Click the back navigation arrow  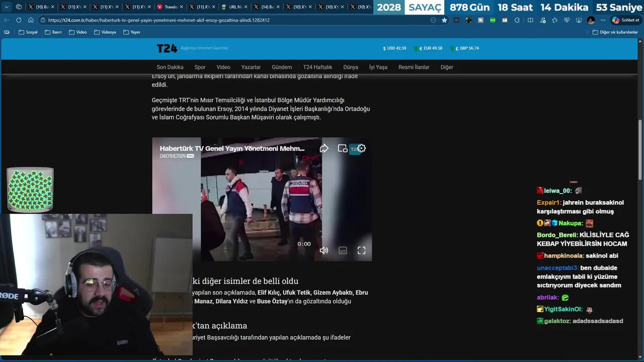tap(7, 20)
